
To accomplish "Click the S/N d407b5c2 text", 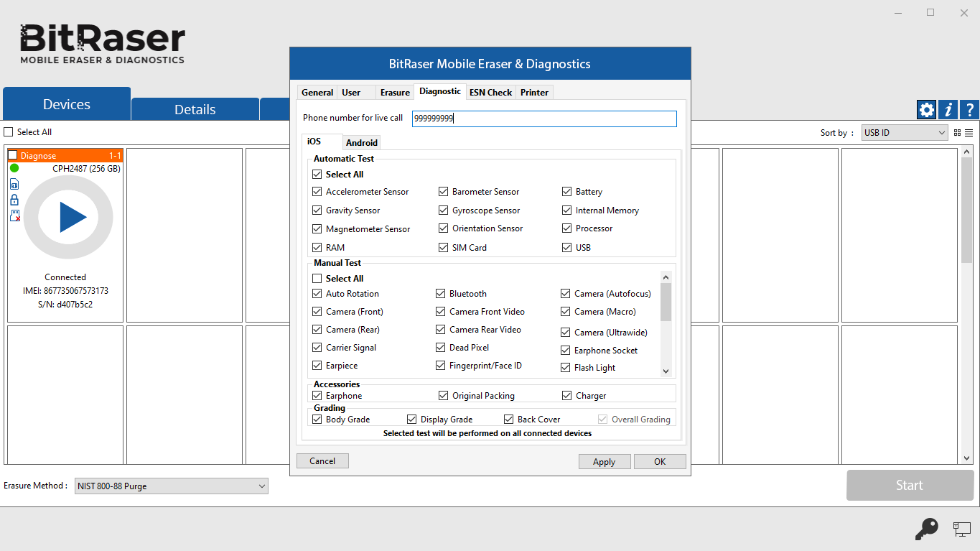I will click(x=65, y=305).
